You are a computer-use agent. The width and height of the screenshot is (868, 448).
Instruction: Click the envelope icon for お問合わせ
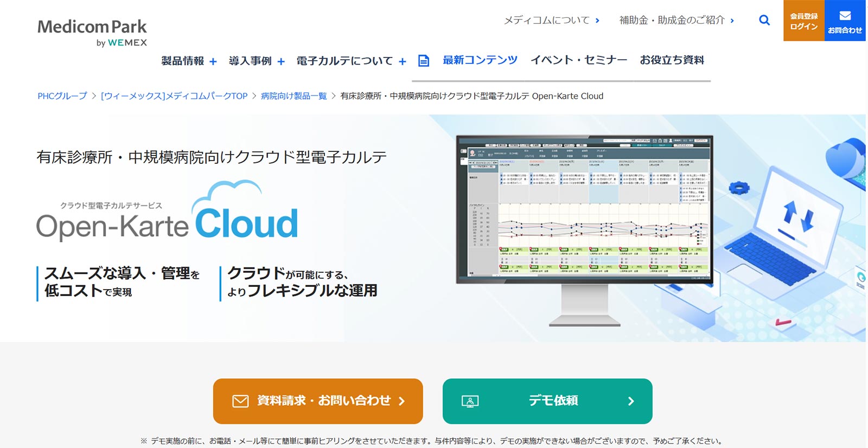(x=845, y=16)
